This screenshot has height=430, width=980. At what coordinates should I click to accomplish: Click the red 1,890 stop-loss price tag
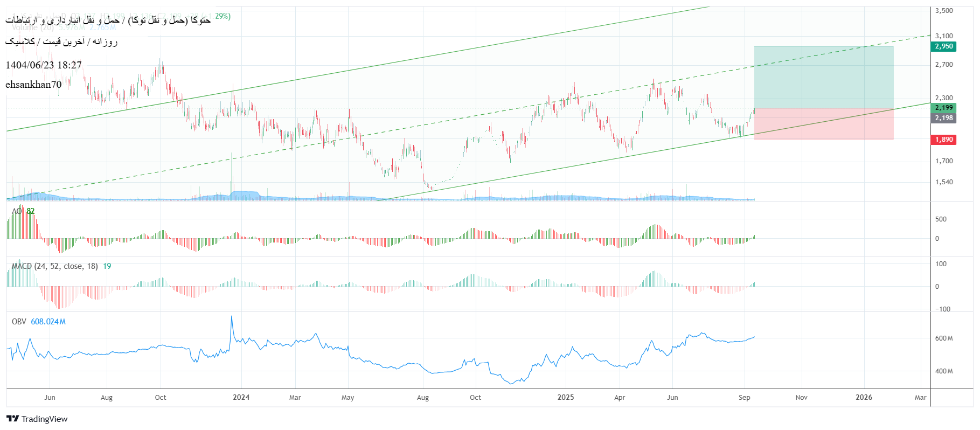[943, 140]
